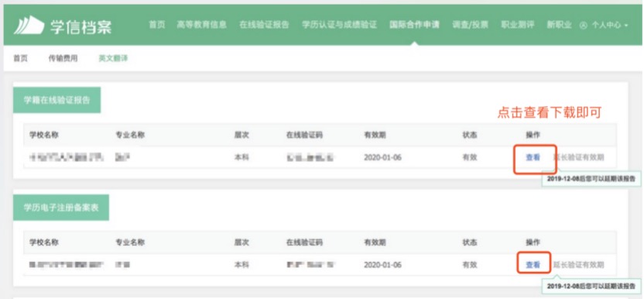Open 调查/投票 menu
The width and height of the screenshot is (644, 299).
tap(471, 25)
